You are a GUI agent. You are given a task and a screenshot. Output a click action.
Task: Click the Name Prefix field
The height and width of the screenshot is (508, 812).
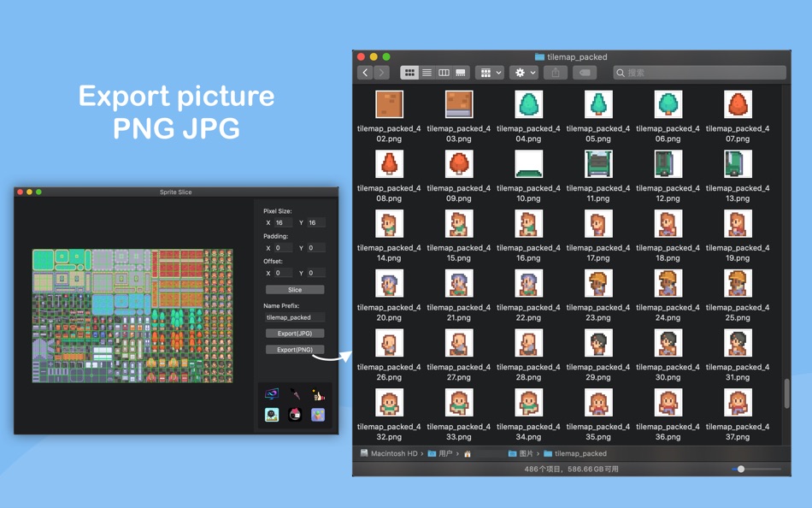[x=295, y=317]
